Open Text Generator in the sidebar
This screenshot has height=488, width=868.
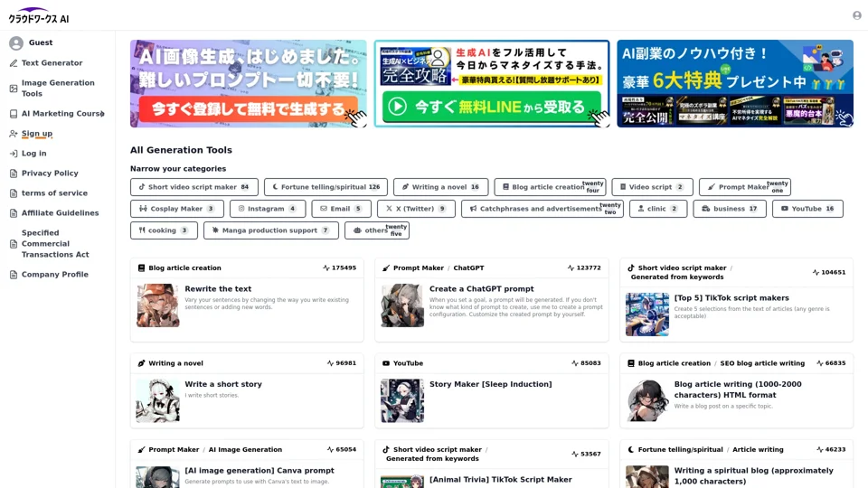[52, 63]
